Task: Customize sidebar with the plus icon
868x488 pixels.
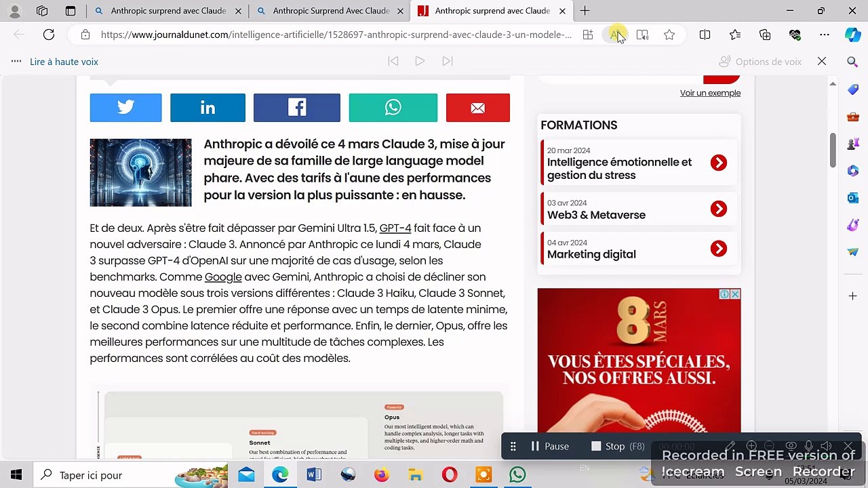Action: tap(853, 296)
